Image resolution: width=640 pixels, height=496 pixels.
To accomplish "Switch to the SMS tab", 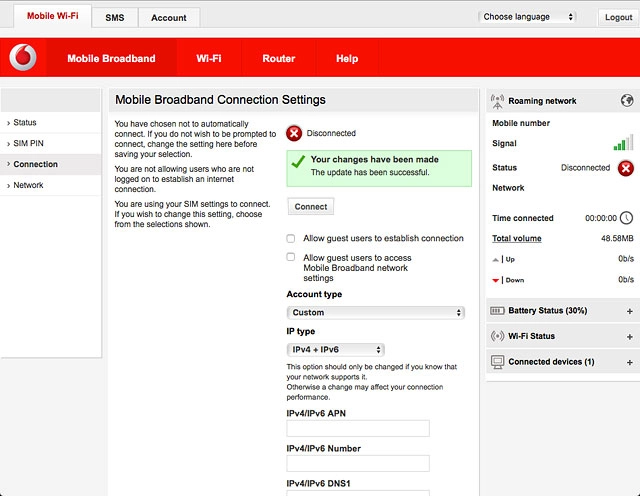I will point(115,18).
